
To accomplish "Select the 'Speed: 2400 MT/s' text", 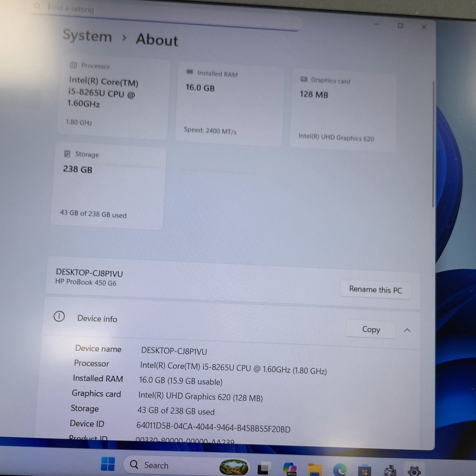I will (210, 131).
